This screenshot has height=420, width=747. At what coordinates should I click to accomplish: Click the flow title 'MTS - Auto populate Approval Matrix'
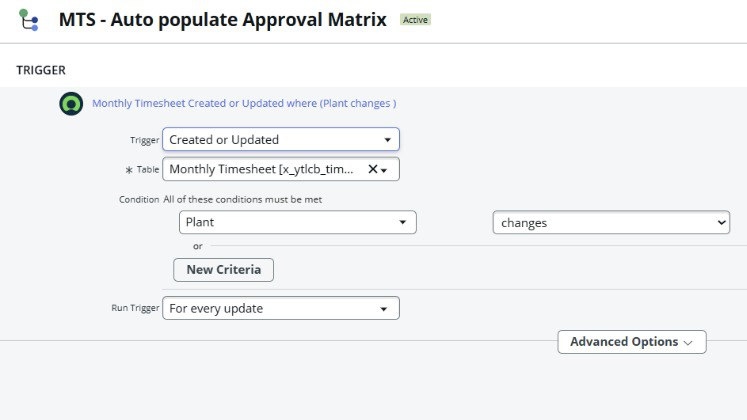point(222,20)
